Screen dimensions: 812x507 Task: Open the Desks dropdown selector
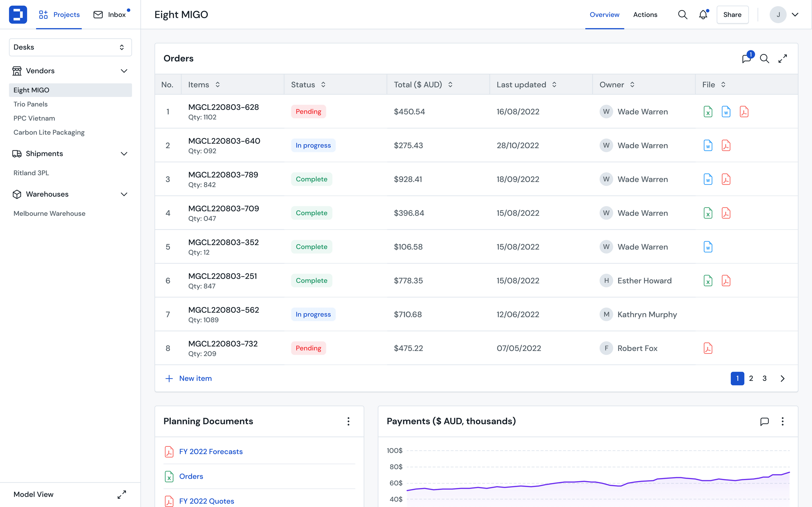click(70, 47)
